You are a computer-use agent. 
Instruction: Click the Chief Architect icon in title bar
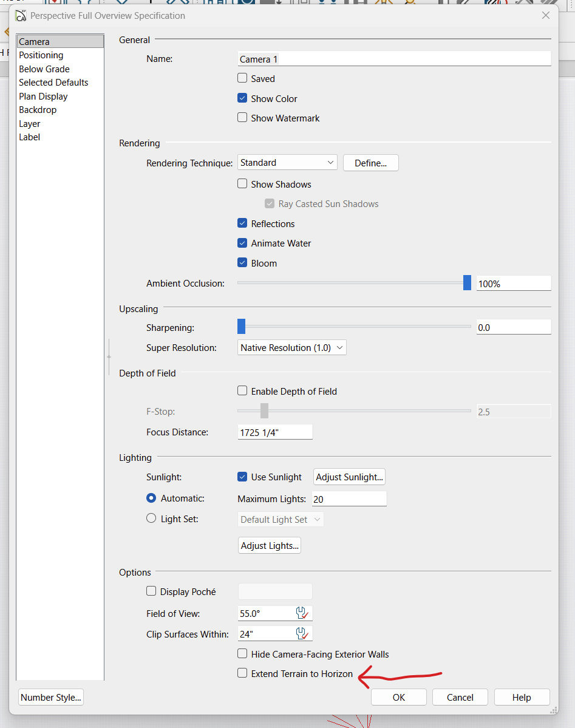tap(21, 16)
